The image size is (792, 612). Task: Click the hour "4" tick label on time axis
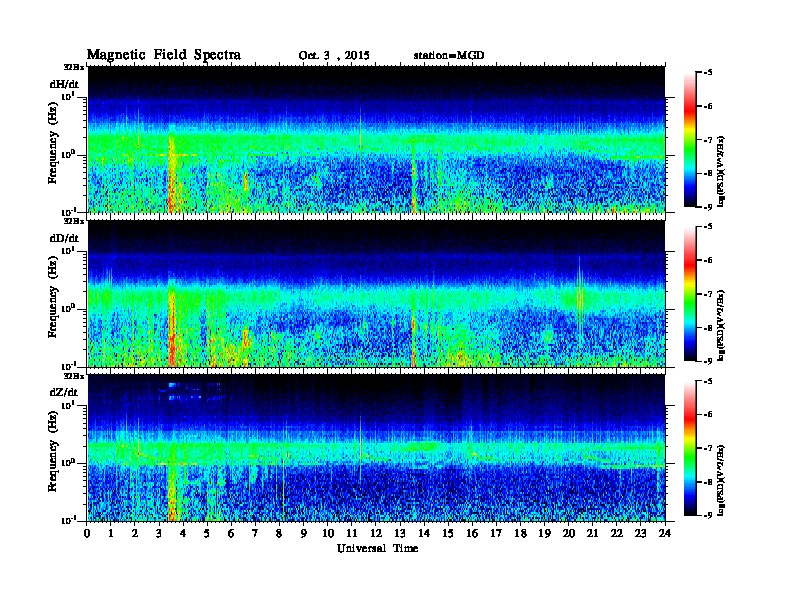pos(183,533)
